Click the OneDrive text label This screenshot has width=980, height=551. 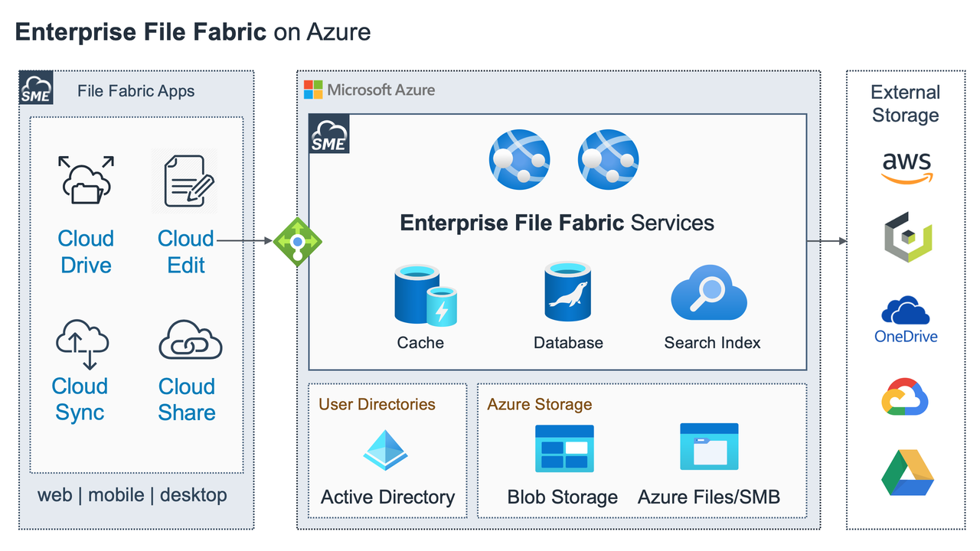(x=906, y=337)
